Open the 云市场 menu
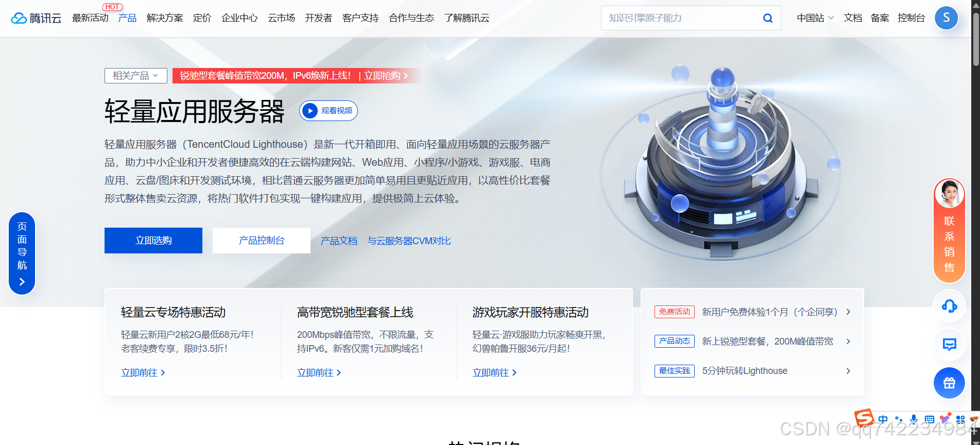Image resolution: width=980 pixels, height=445 pixels. pos(281,18)
